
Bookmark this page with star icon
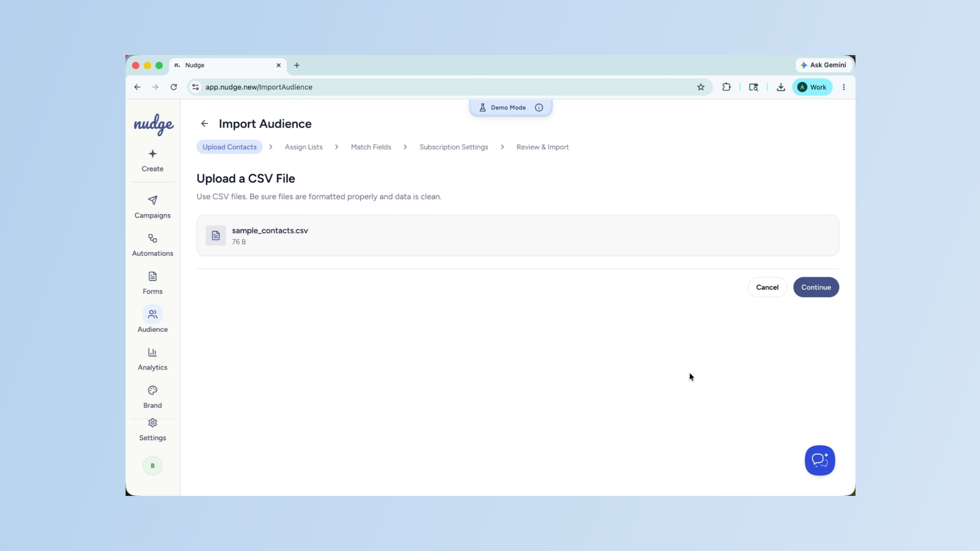(x=701, y=87)
